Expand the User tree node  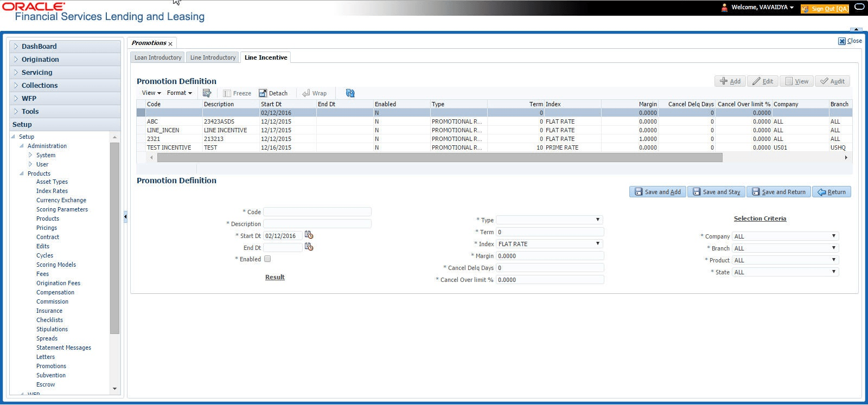click(30, 164)
